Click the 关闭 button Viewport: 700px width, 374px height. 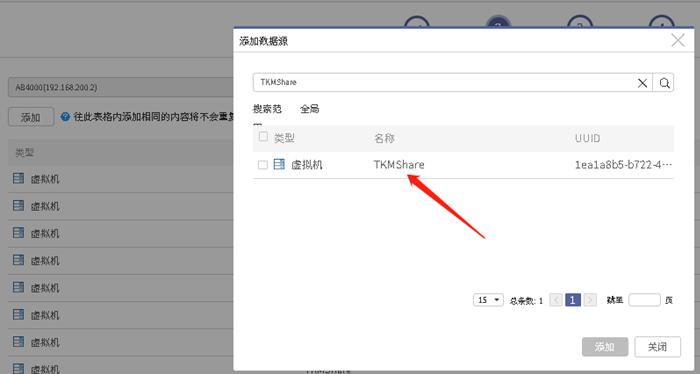[658, 347]
